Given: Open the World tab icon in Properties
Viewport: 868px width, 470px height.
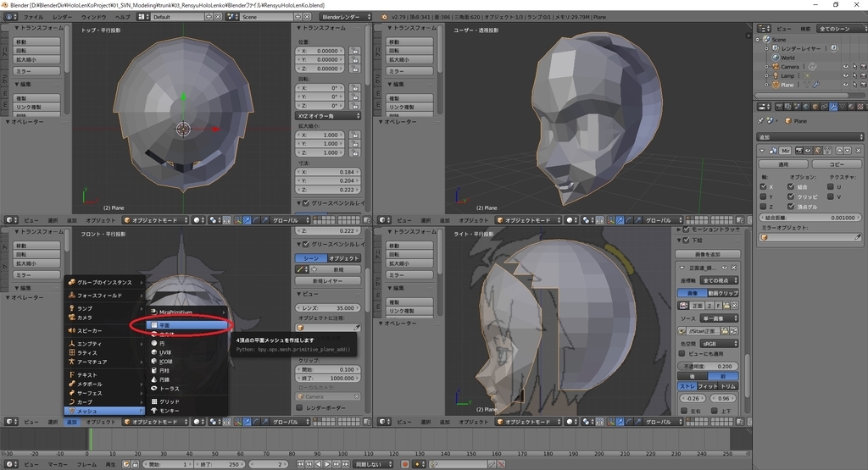Looking at the screenshot, I should tap(806, 107).
